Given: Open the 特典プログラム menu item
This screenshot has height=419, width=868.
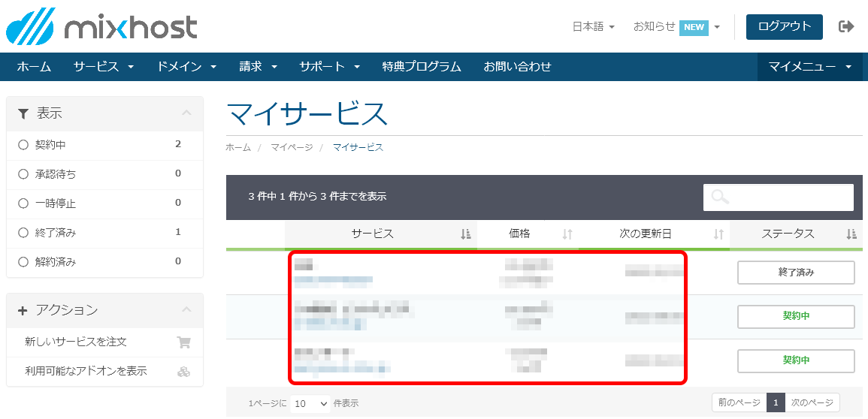Looking at the screenshot, I should tap(421, 67).
